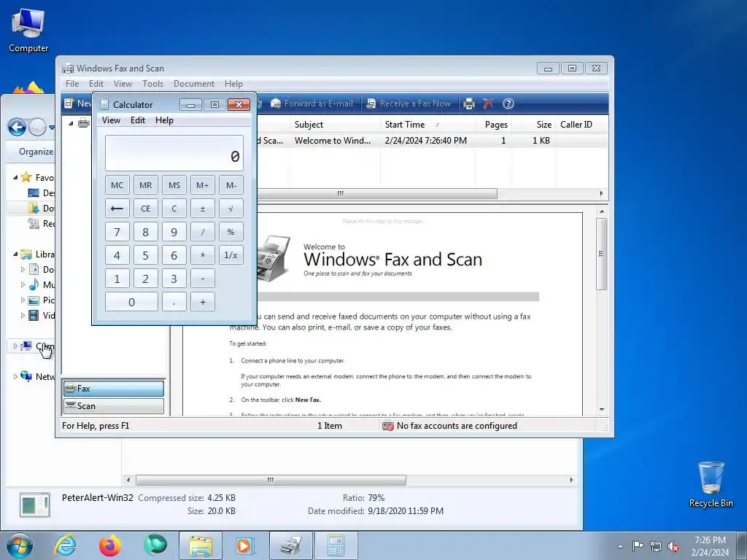This screenshot has width=747, height=560.
Task: Click the calculator square root key
Action: click(x=231, y=209)
